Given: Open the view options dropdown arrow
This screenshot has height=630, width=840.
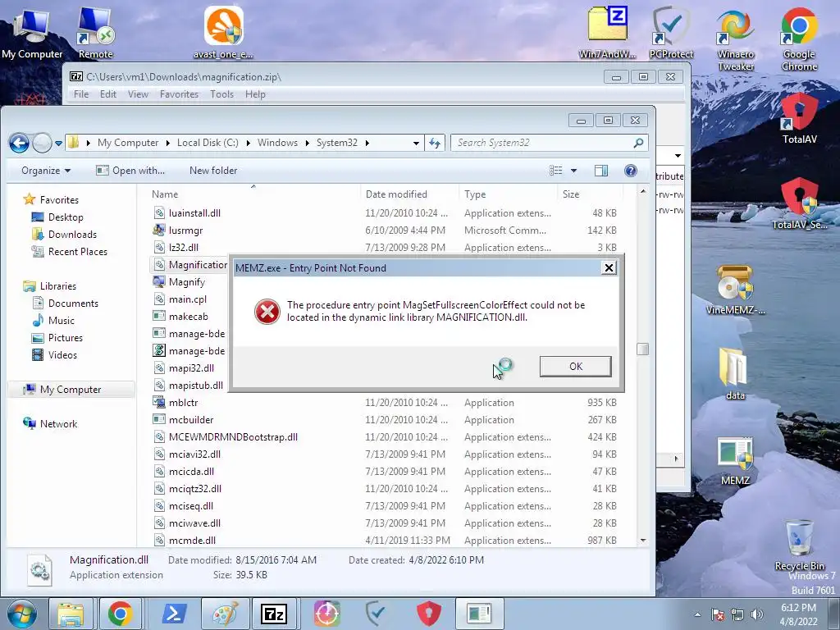Looking at the screenshot, I should [573, 171].
